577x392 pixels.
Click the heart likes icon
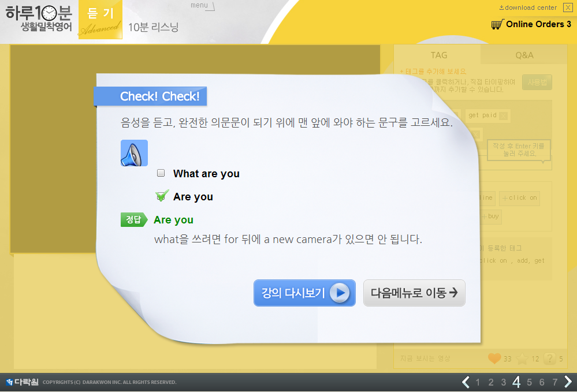(x=494, y=359)
